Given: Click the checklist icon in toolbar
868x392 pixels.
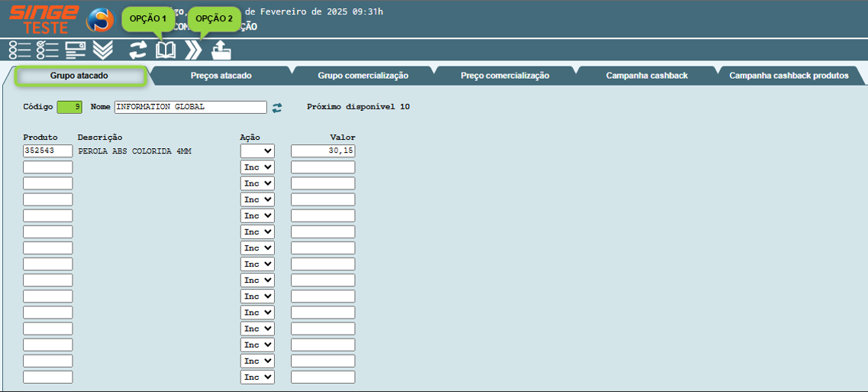Looking at the screenshot, I should tap(47, 50).
